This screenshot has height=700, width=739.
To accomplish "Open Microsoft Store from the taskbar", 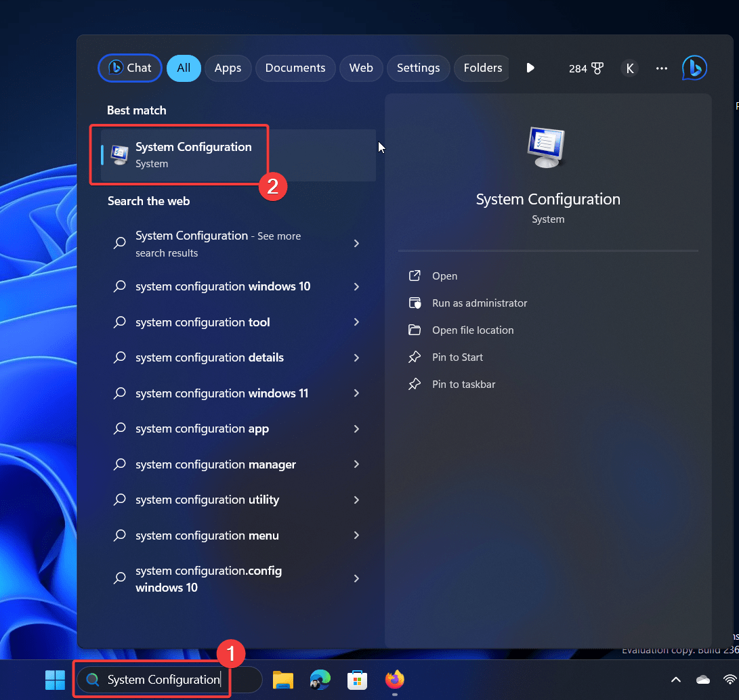I will tap(357, 680).
